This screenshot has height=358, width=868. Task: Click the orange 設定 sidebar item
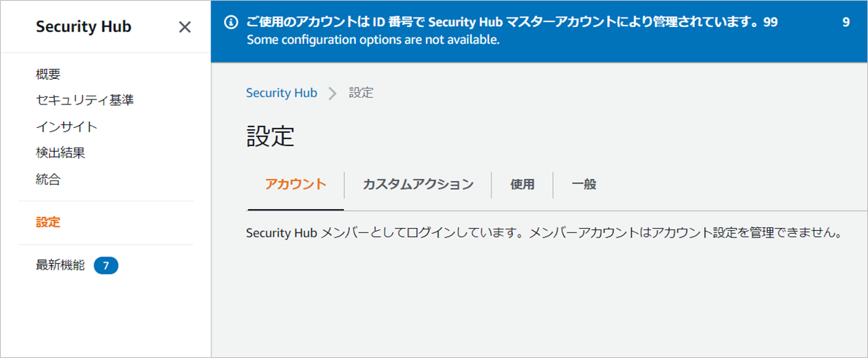pyautogui.click(x=48, y=222)
